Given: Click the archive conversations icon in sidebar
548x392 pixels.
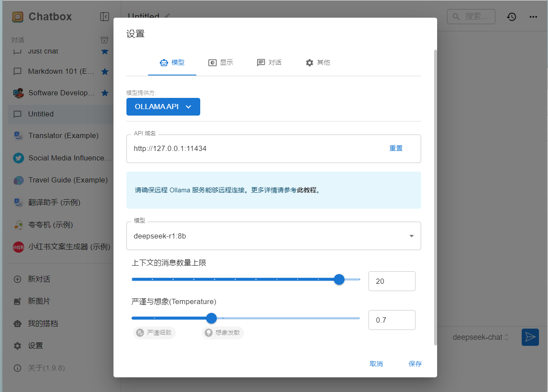Looking at the screenshot, I should coord(104,40).
